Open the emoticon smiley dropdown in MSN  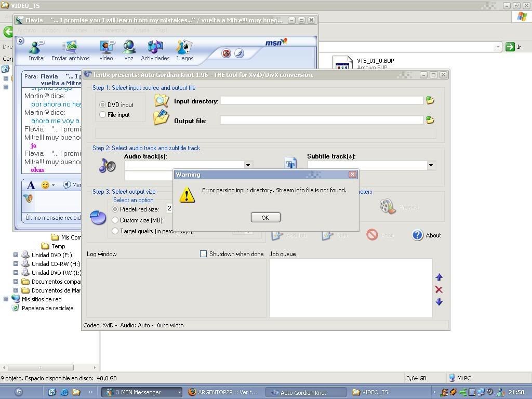48,185
